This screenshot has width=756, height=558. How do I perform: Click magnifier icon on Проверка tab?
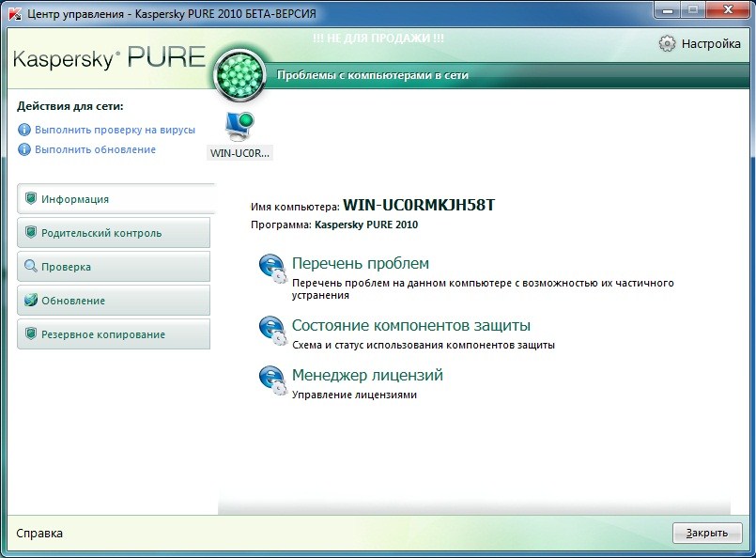31,266
